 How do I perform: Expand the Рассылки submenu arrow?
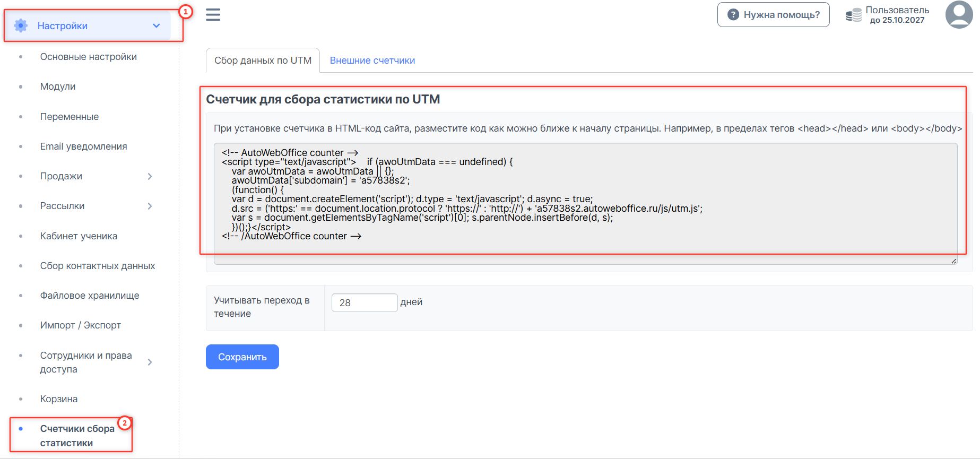coord(150,206)
